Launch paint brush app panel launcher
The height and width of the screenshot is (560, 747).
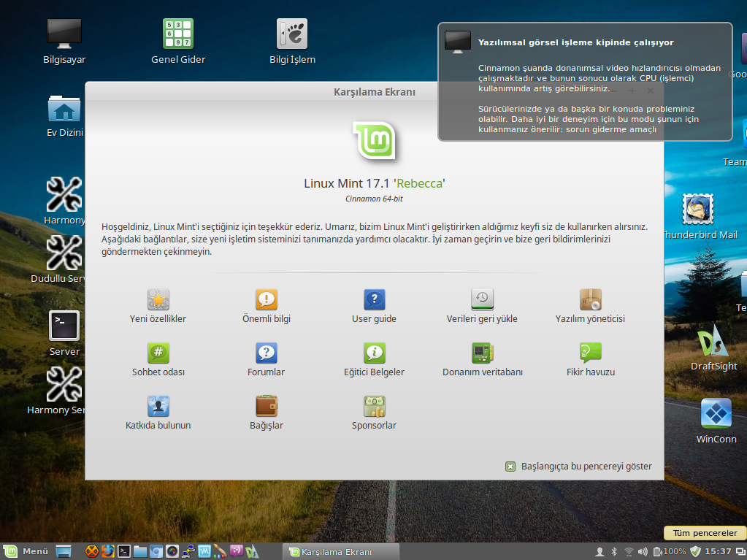tap(220, 551)
